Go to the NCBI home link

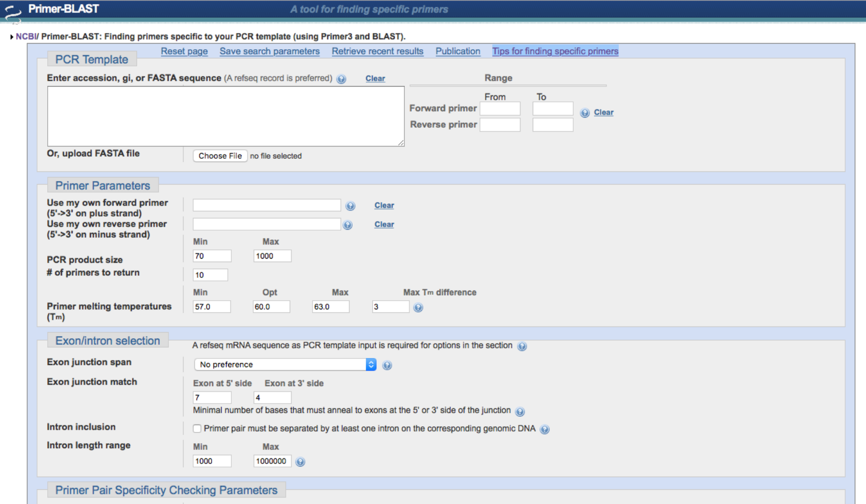coord(26,37)
